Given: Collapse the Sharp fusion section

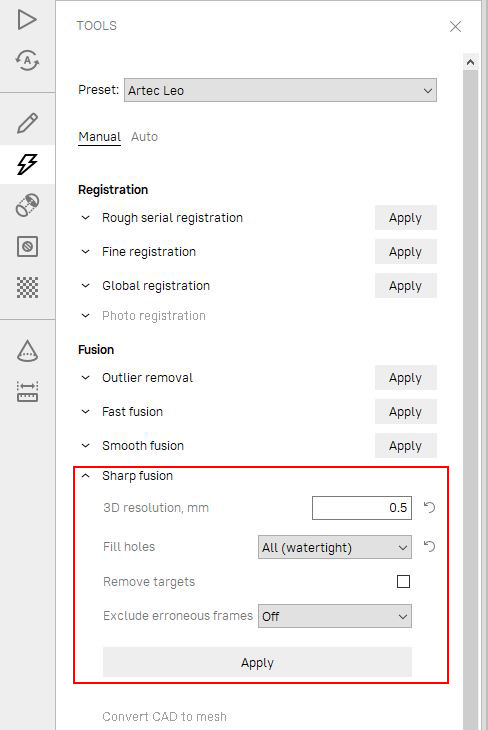Looking at the screenshot, I should point(86,476).
